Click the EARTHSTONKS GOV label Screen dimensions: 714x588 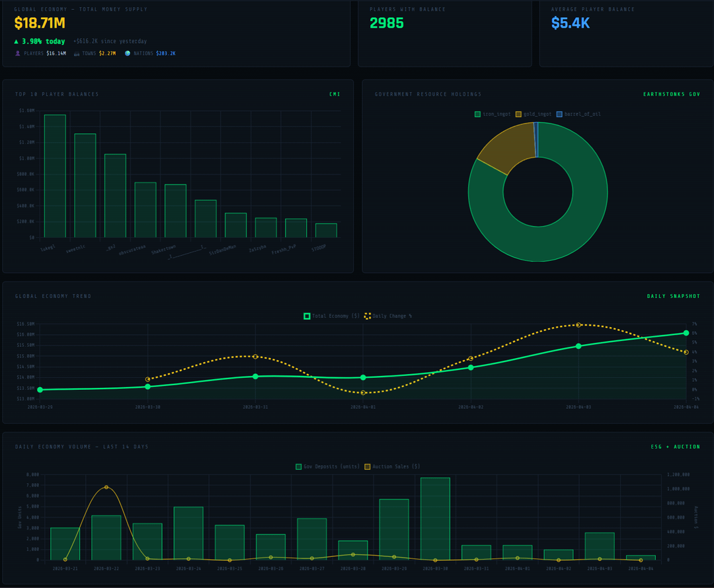tap(671, 94)
